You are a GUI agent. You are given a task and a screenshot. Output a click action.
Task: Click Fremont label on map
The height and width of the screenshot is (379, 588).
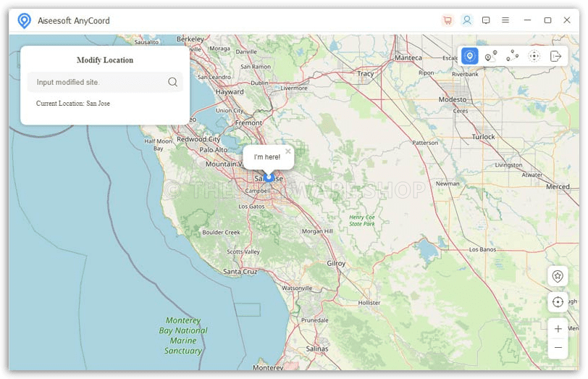coord(248,122)
